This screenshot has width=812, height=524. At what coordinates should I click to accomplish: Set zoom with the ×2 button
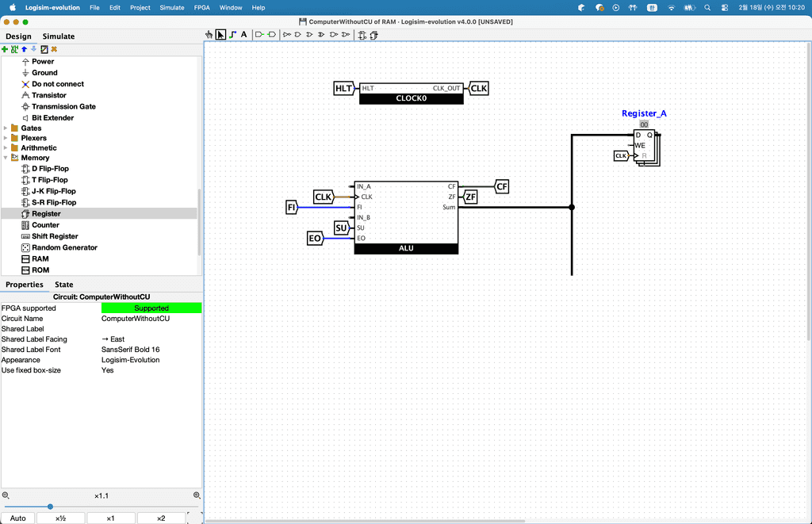pos(161,518)
